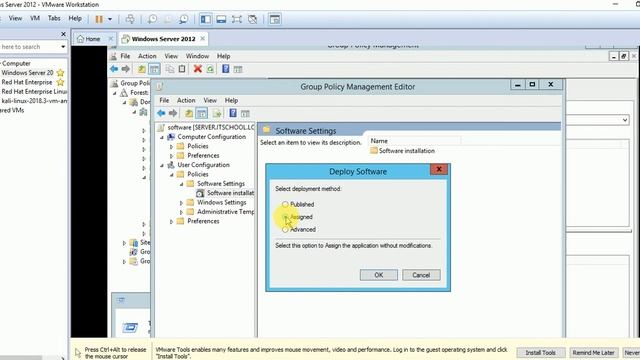Click Export list icon in Editor toolbar

click(x=217, y=113)
